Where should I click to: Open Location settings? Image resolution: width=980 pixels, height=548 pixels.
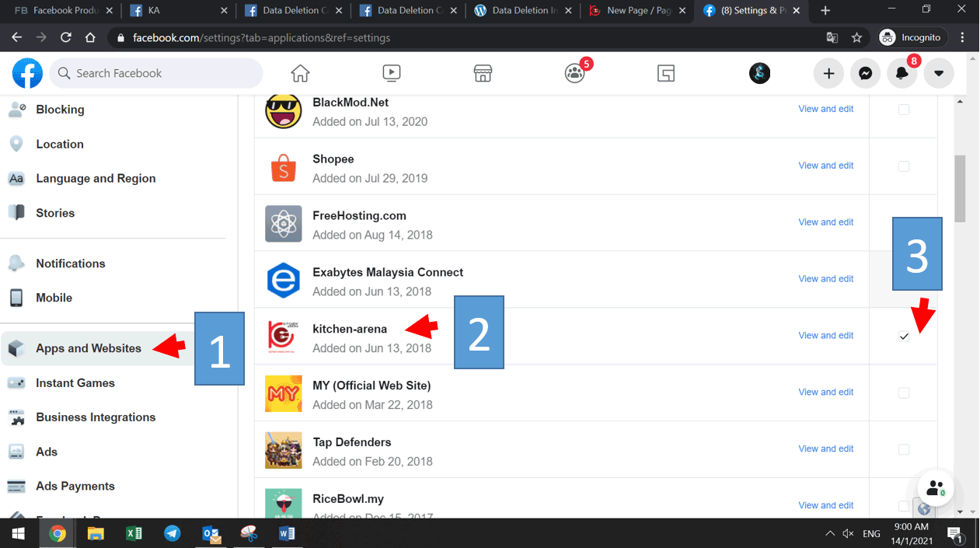(x=60, y=144)
